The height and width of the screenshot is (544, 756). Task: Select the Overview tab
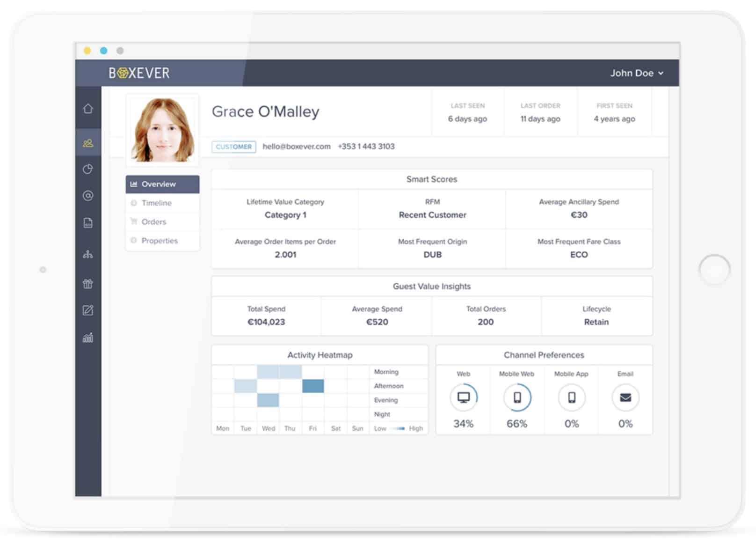pyautogui.click(x=162, y=184)
